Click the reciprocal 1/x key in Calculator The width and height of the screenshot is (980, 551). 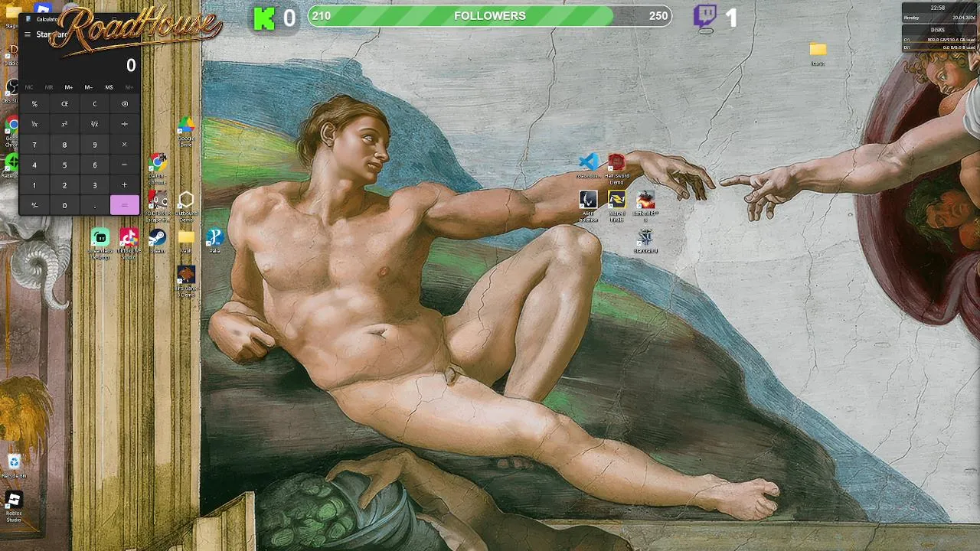pos(34,124)
